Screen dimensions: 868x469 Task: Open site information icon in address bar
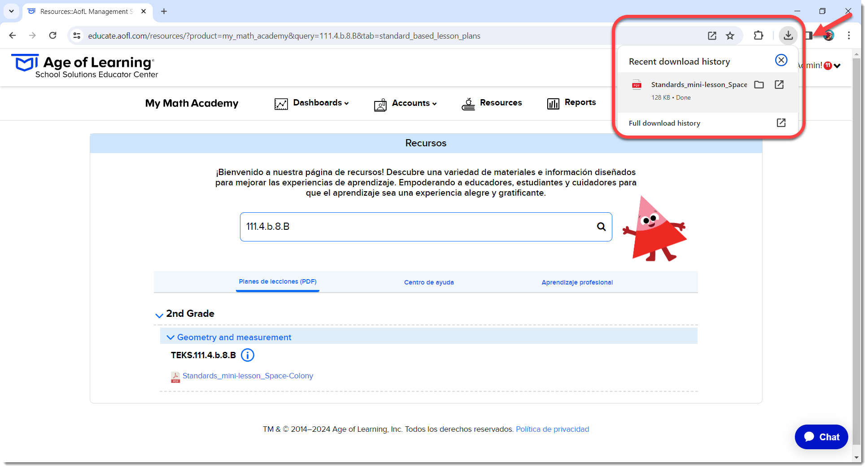77,35
